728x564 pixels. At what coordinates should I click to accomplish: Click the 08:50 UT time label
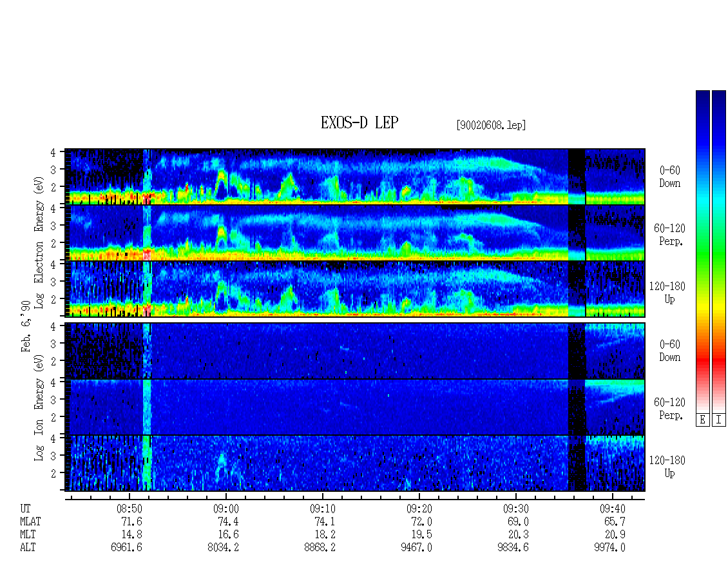129,509
